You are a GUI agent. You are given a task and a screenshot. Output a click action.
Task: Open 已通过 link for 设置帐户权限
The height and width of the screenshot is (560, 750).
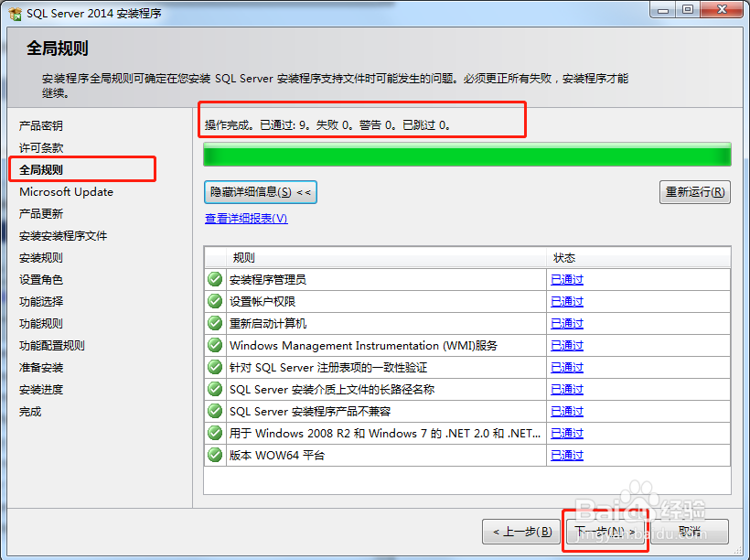[x=567, y=302]
